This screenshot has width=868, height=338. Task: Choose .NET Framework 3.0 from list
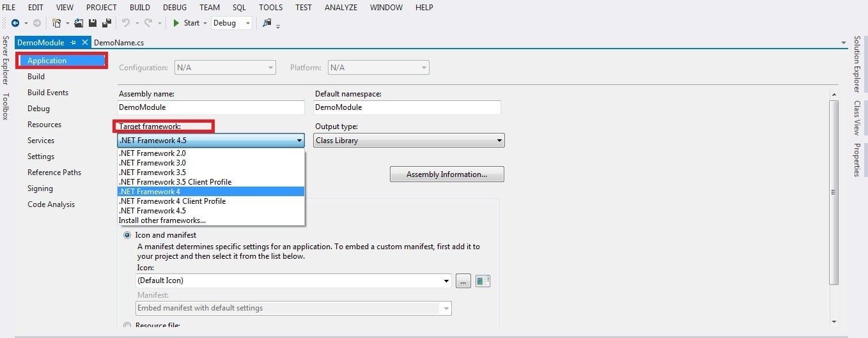(x=211, y=163)
